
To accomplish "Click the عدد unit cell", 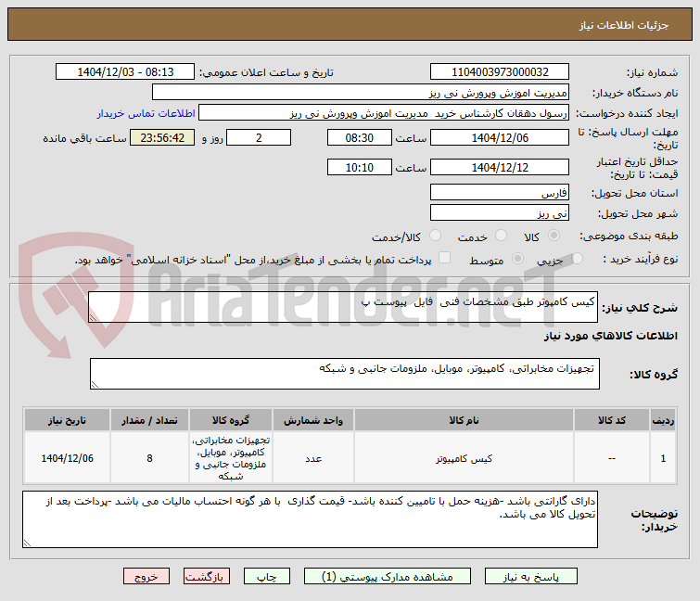I will (x=313, y=458).
